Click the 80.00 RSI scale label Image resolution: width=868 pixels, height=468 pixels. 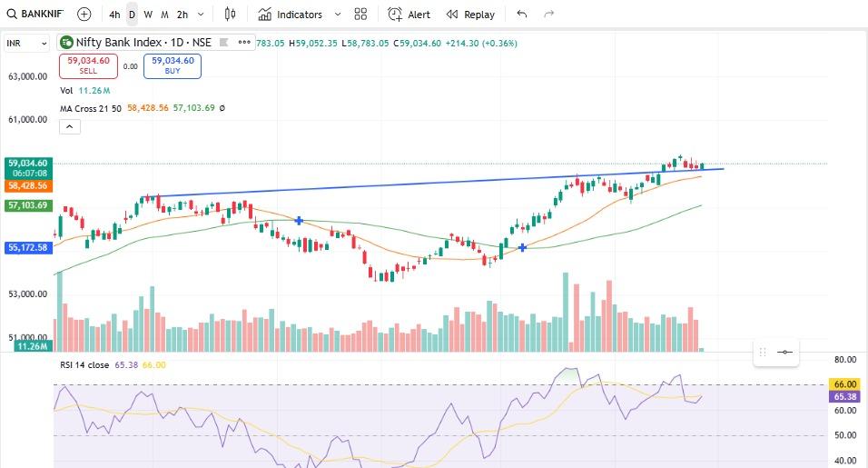(845, 360)
